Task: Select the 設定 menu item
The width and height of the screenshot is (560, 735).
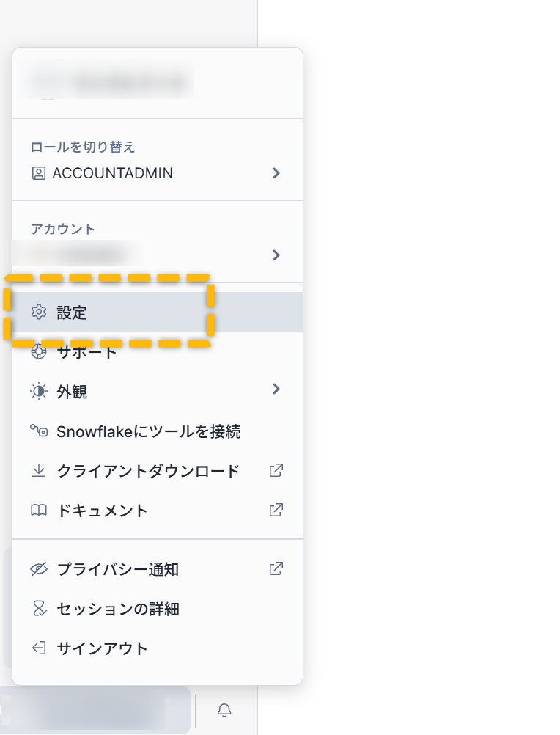Action: [x=73, y=312]
